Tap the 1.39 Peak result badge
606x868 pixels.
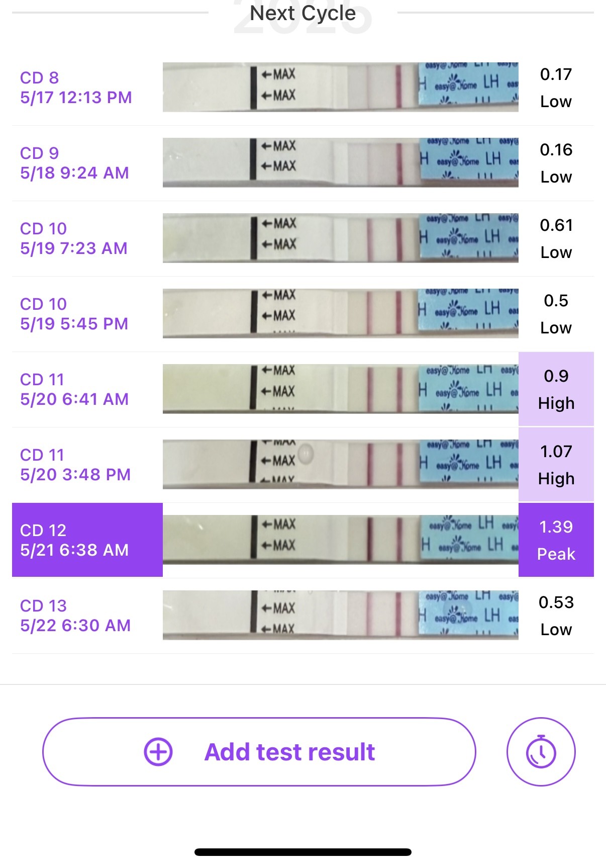click(x=556, y=540)
